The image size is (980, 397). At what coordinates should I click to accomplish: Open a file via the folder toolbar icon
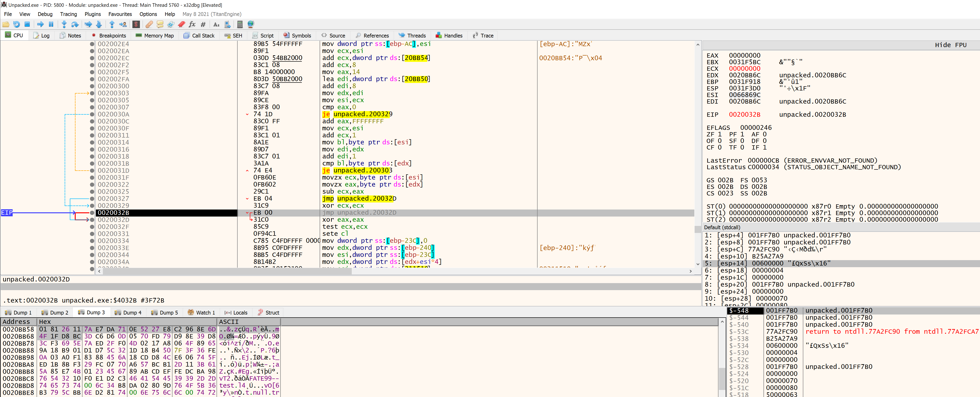[6, 24]
